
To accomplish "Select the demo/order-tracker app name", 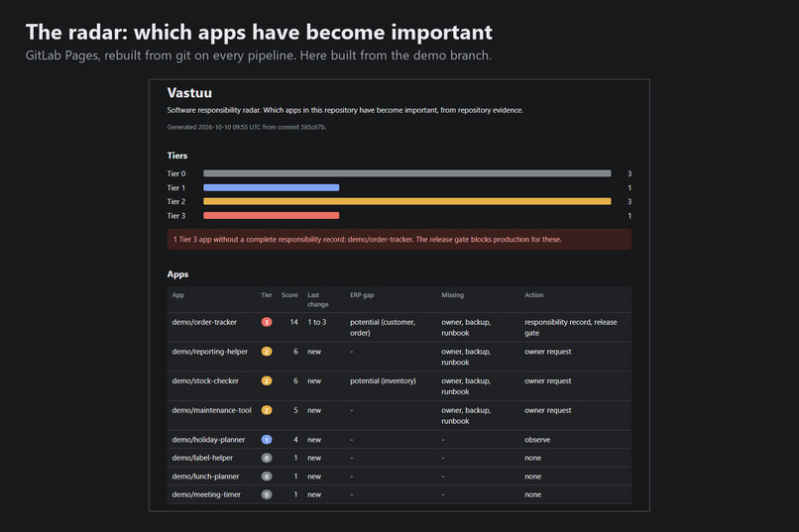I will pyautogui.click(x=204, y=322).
